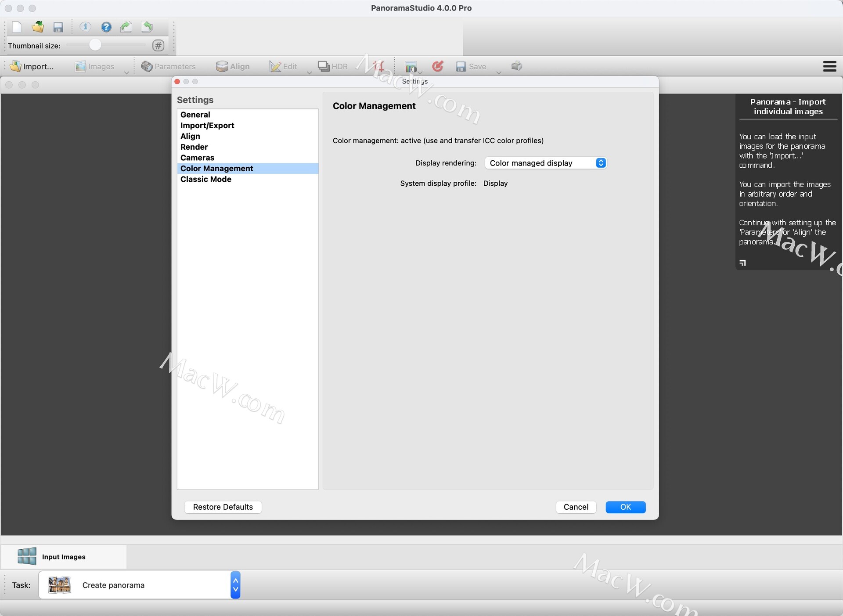This screenshot has width=843, height=616.
Task: Click the corner collapse icon in help panel
Action: click(742, 263)
